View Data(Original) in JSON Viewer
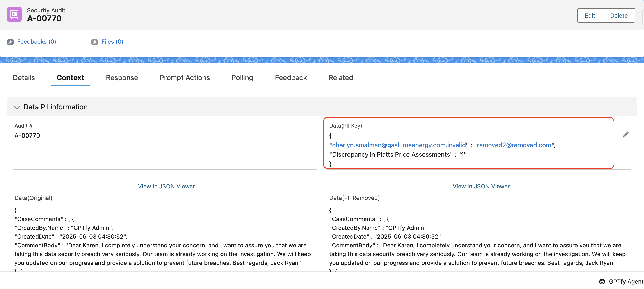 pyautogui.click(x=166, y=186)
